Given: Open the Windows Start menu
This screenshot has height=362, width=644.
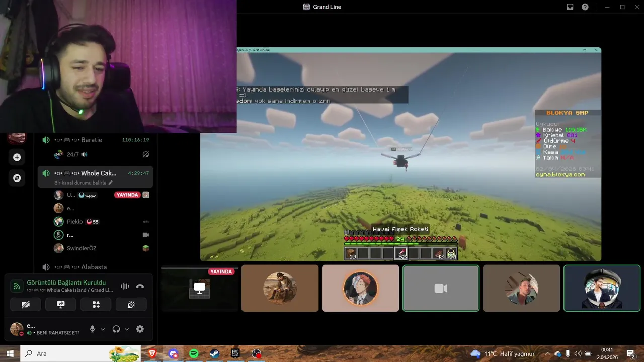Looking at the screenshot, I should (10, 353).
